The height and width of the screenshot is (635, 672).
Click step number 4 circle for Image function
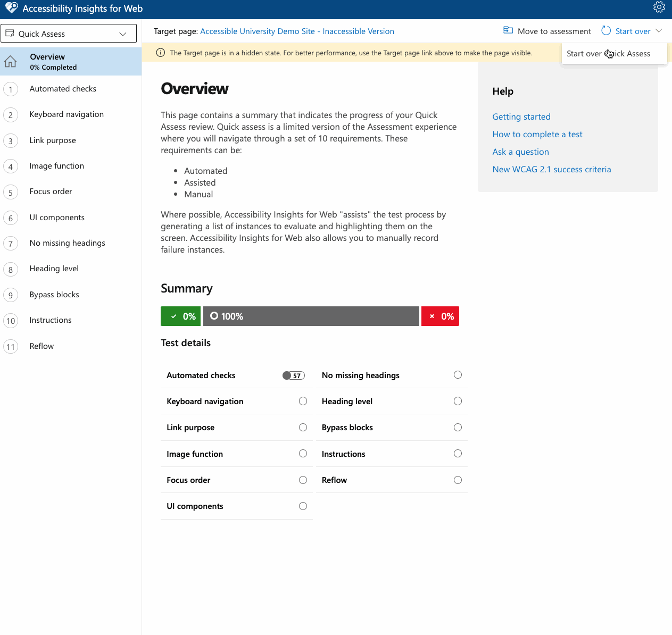pyautogui.click(x=11, y=166)
